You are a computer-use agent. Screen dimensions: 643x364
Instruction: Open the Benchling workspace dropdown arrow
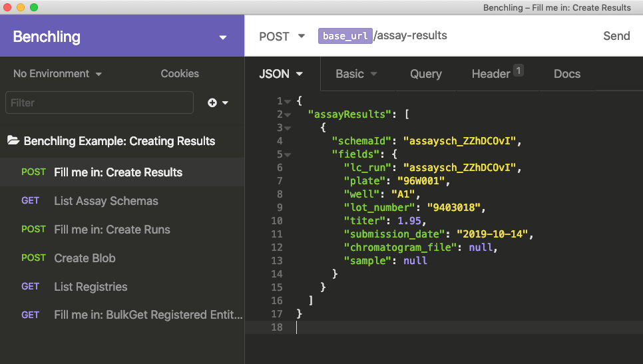click(x=223, y=37)
